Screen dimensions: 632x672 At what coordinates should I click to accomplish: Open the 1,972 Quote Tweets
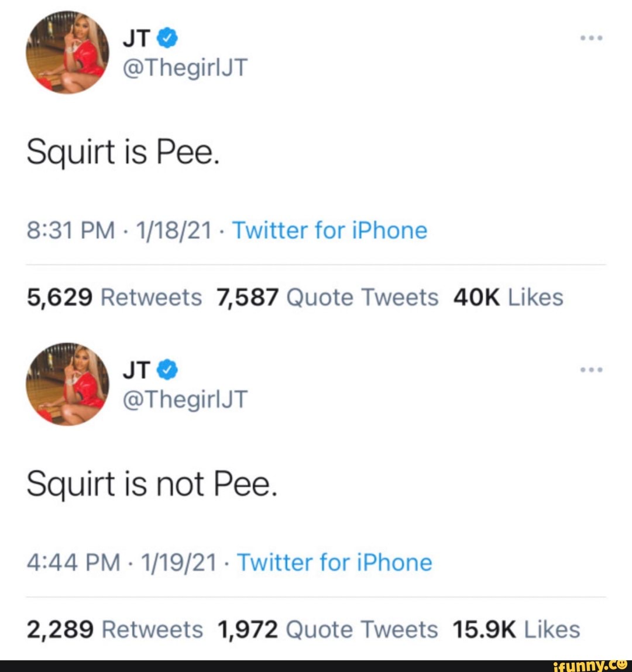point(327,630)
